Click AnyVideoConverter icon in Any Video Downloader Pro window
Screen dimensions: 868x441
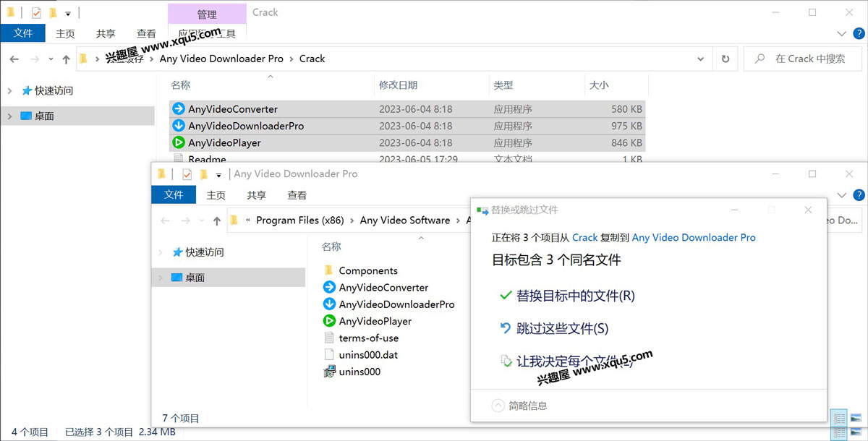[328, 287]
